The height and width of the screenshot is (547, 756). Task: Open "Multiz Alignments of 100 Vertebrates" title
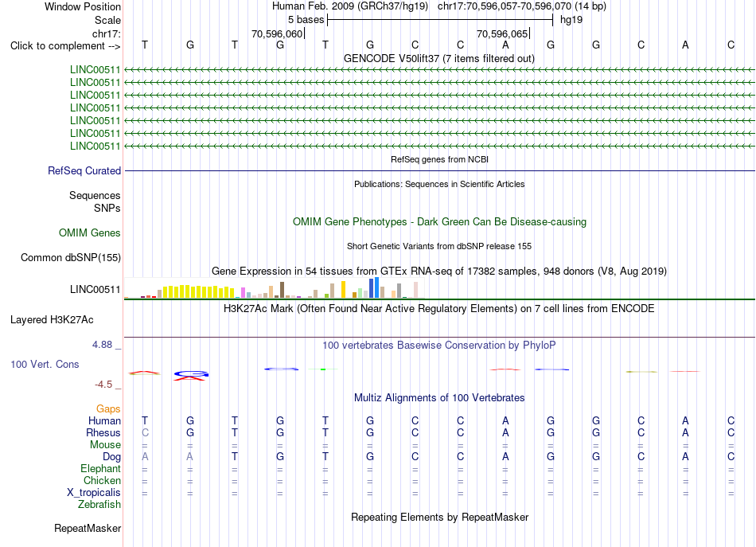(439, 398)
